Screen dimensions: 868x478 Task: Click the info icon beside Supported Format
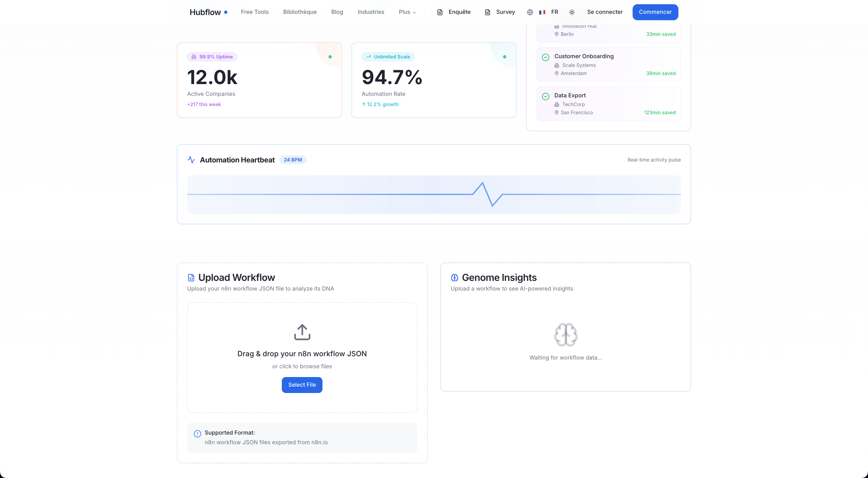tap(197, 433)
